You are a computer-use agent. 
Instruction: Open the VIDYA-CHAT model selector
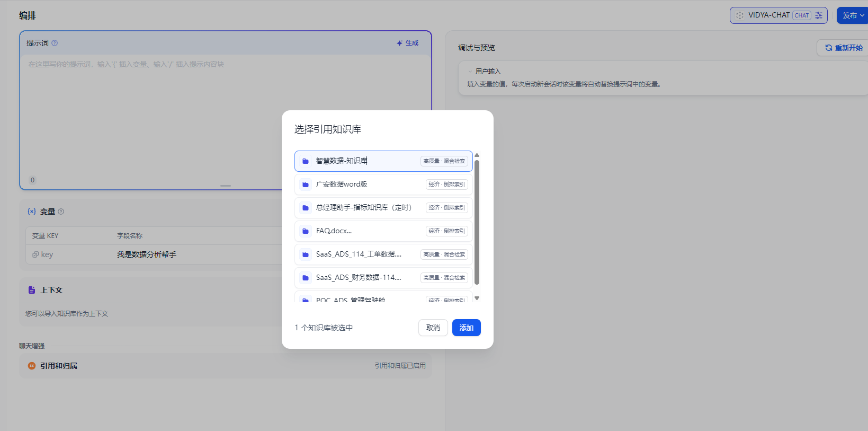[x=778, y=15]
